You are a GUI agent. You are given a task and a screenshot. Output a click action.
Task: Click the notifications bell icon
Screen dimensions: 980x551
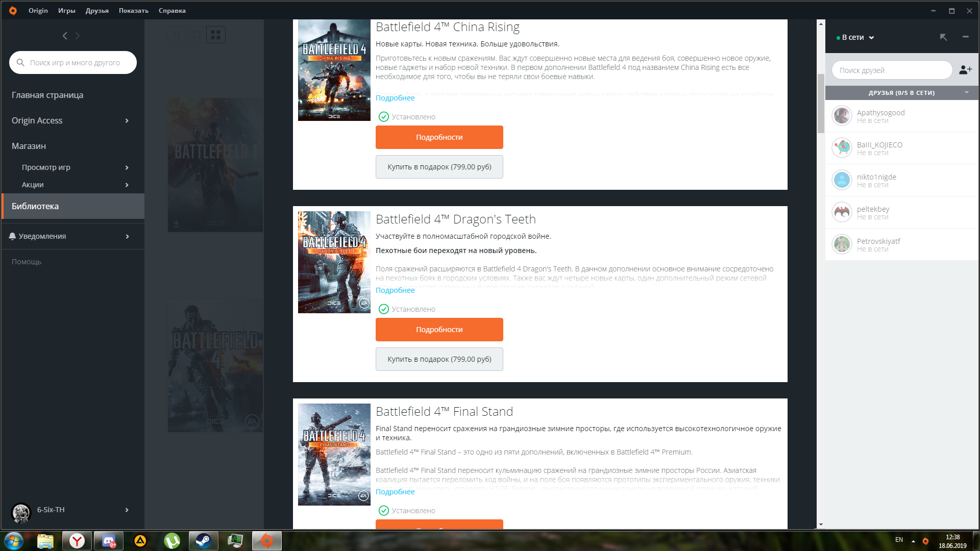pos(12,236)
